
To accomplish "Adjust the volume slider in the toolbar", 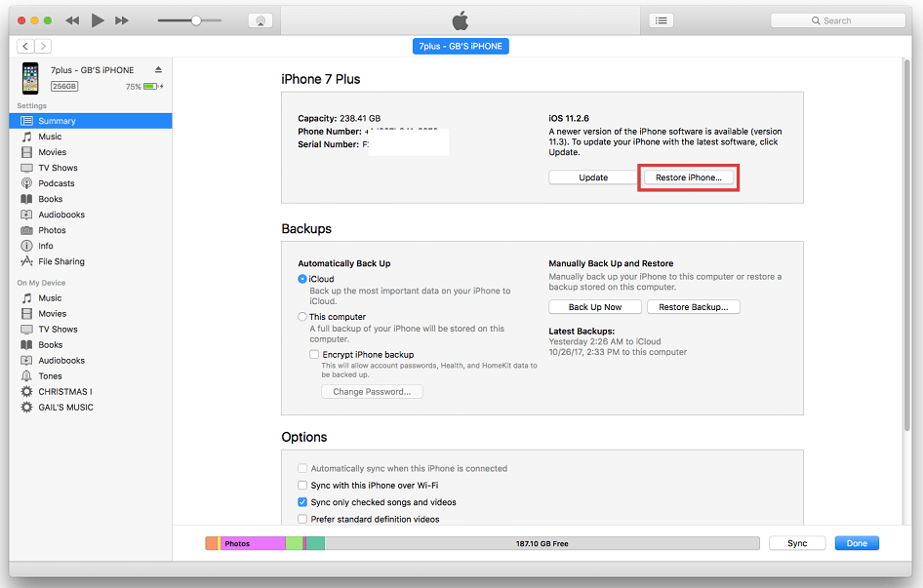I will (x=196, y=20).
